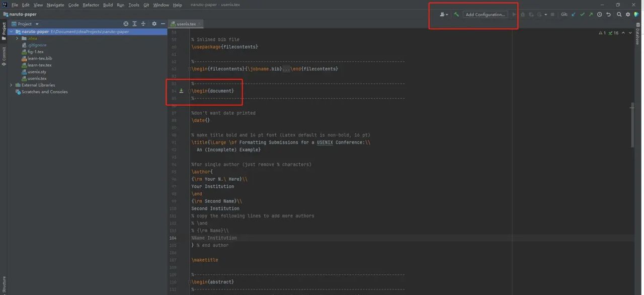Open IDE settings via the gear icon

click(627, 14)
